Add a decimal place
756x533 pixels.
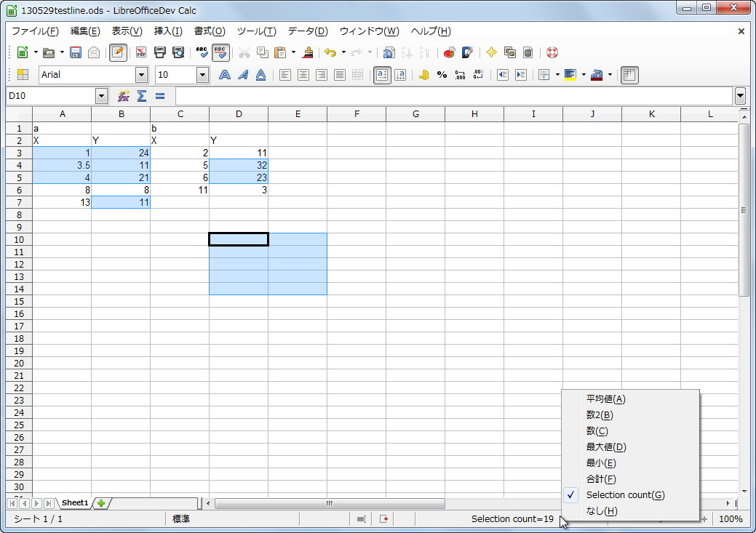(460, 75)
